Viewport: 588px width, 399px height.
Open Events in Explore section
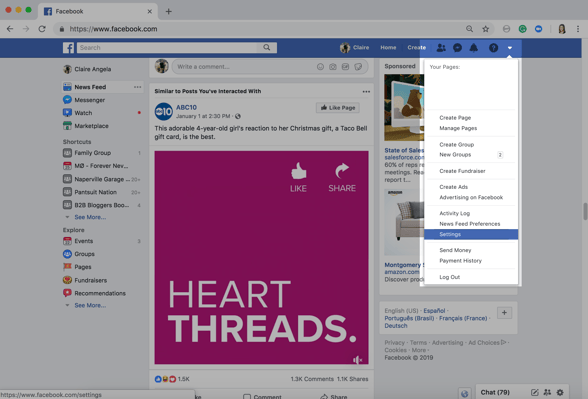[83, 241]
